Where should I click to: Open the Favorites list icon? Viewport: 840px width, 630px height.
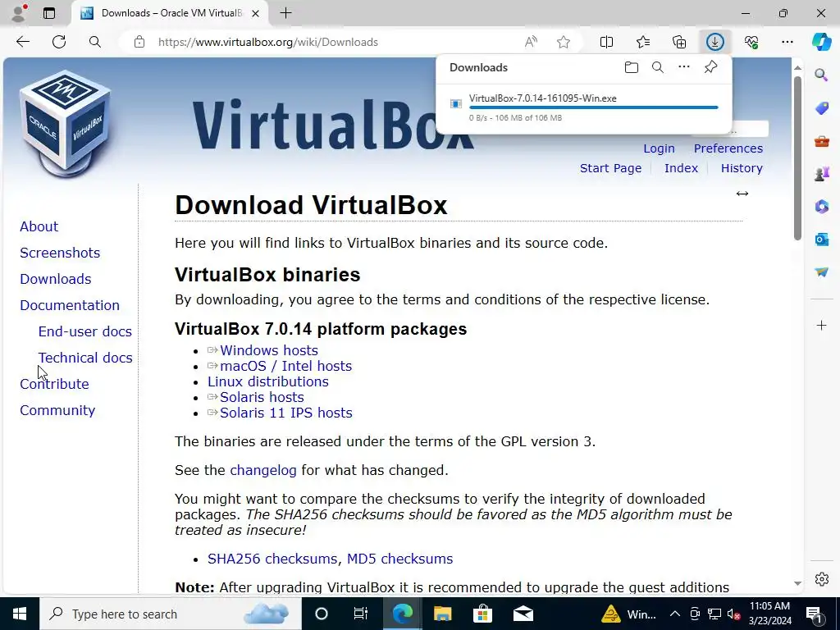(x=643, y=42)
